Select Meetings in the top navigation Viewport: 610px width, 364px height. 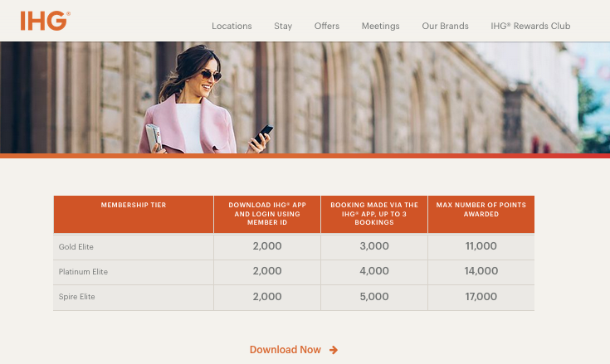tap(380, 27)
